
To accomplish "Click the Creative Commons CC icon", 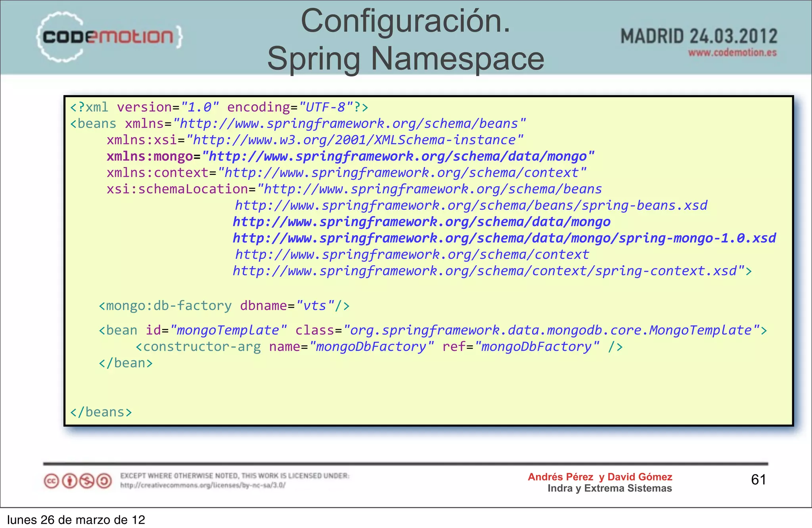I will click(x=51, y=481).
